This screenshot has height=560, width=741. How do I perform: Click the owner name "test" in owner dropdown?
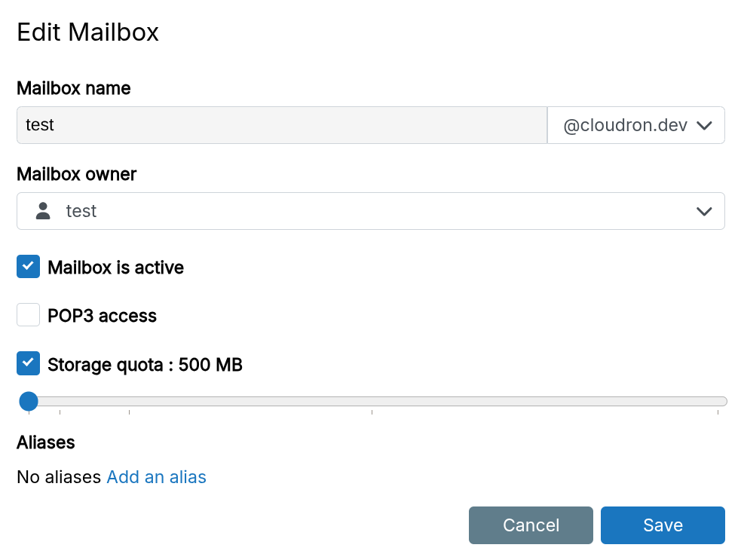tap(81, 212)
